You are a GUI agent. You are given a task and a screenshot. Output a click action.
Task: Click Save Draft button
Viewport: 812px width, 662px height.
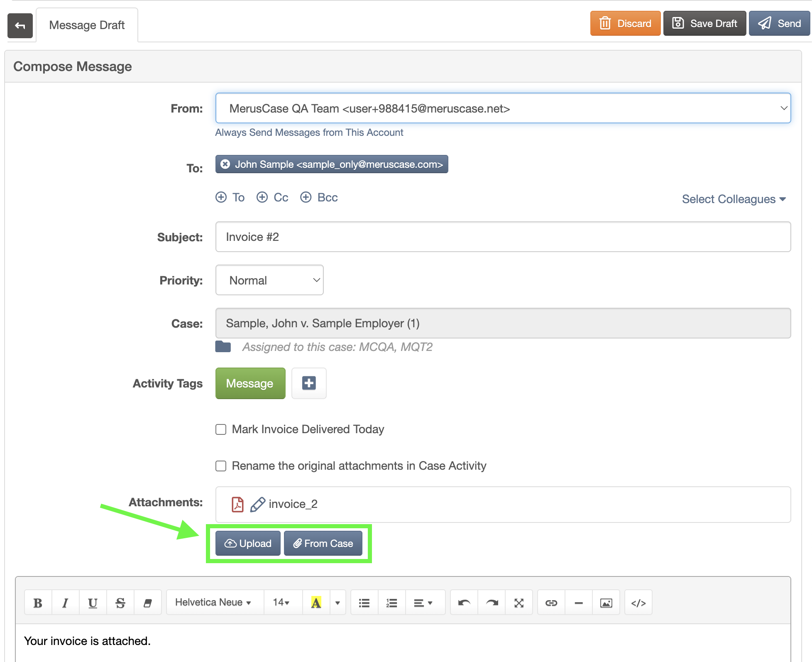pos(704,23)
